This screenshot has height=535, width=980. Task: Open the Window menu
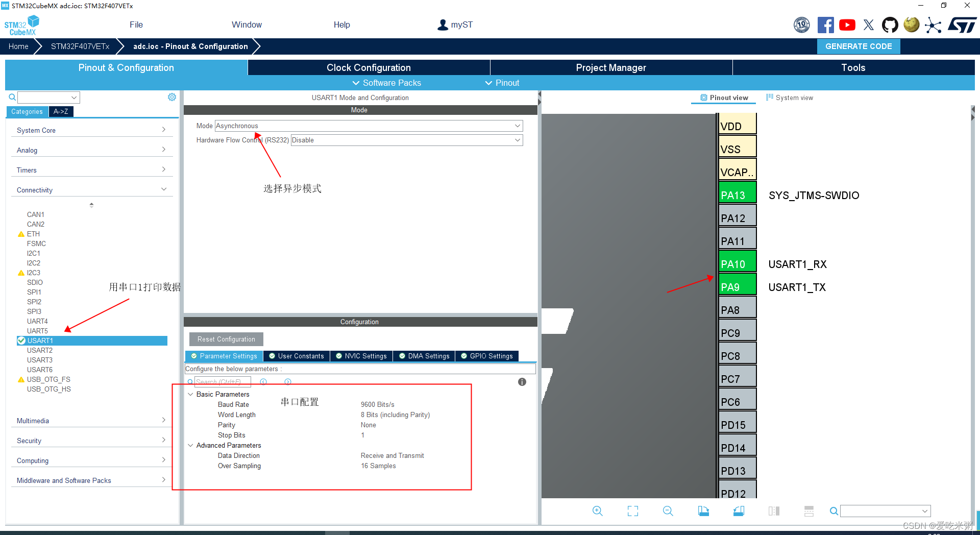point(247,25)
